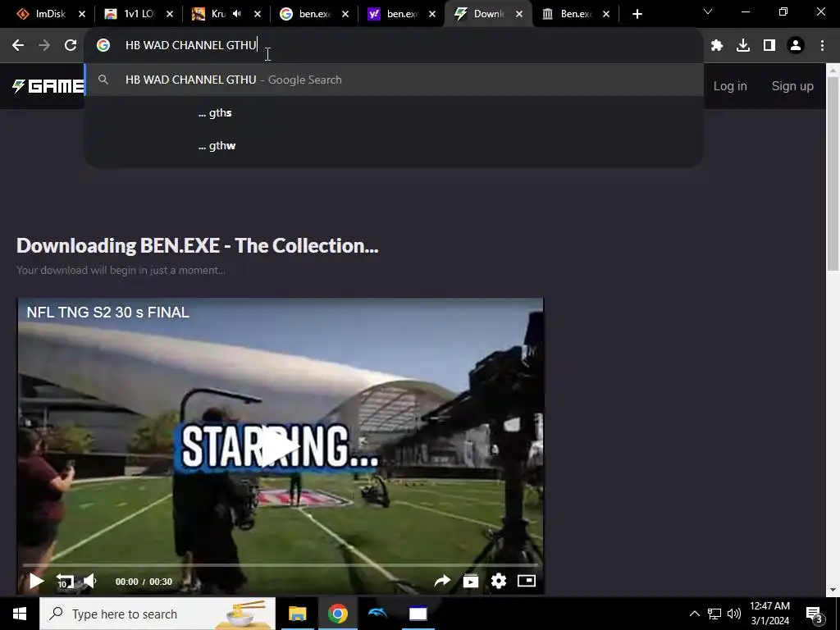Close the ImDisk tab
The width and height of the screenshot is (840, 630).
tap(82, 14)
